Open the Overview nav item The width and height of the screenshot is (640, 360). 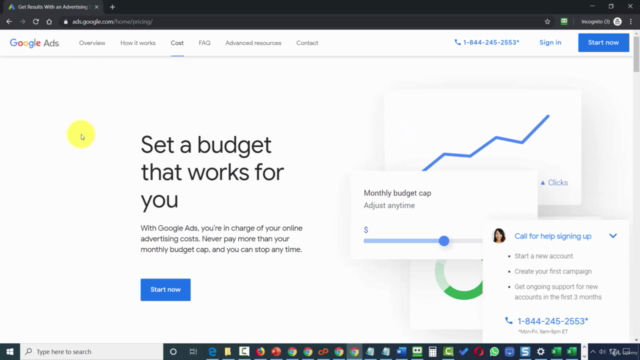(x=92, y=43)
